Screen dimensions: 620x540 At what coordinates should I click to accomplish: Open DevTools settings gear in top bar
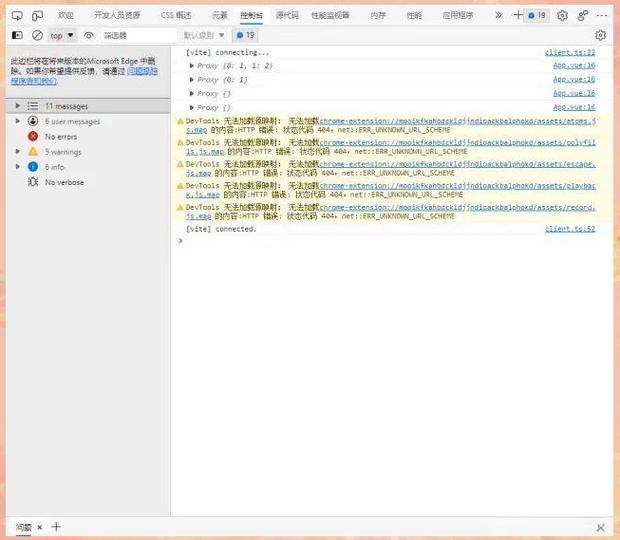pyautogui.click(x=562, y=15)
